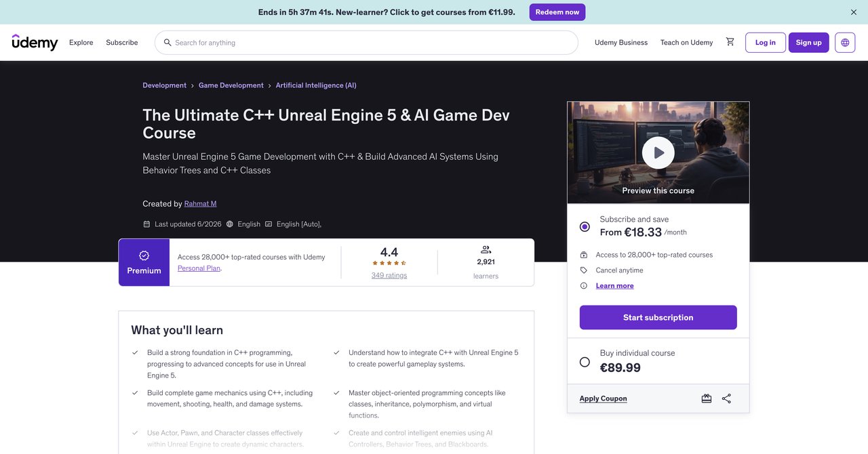Click the info icon beside Learn more
The height and width of the screenshot is (454, 868).
pyautogui.click(x=584, y=286)
